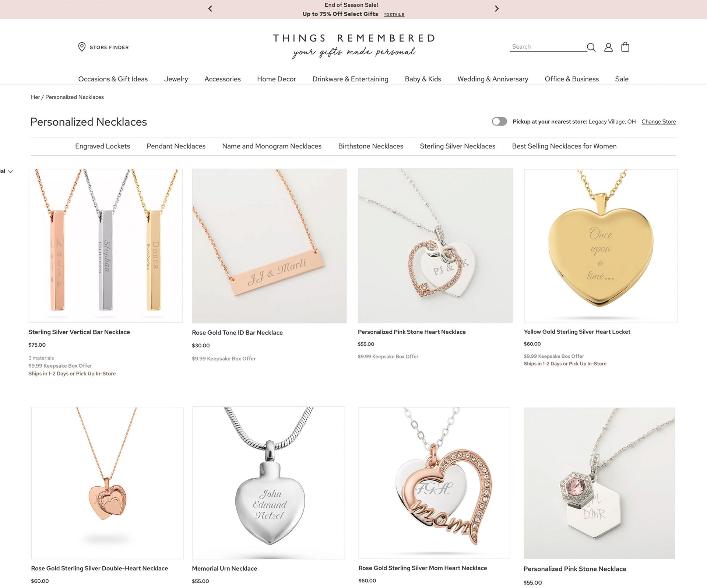Click the Things Remembered logo
This screenshot has height=588, width=707.
pyautogui.click(x=354, y=46)
